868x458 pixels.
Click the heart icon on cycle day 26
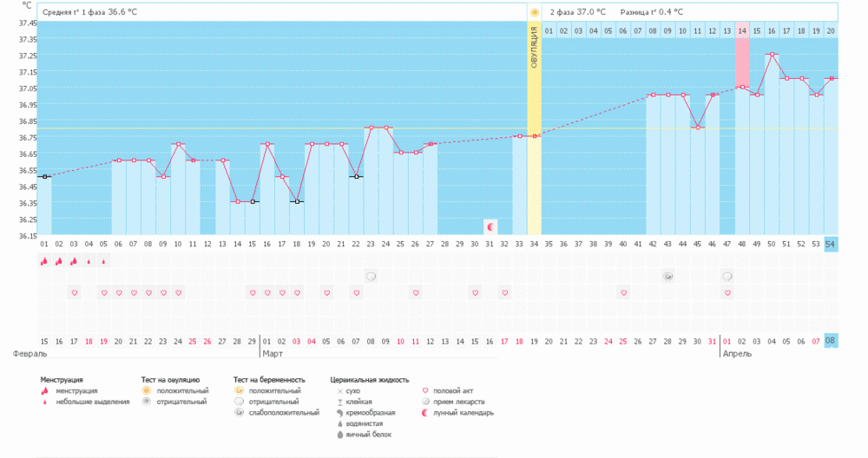pos(416,293)
